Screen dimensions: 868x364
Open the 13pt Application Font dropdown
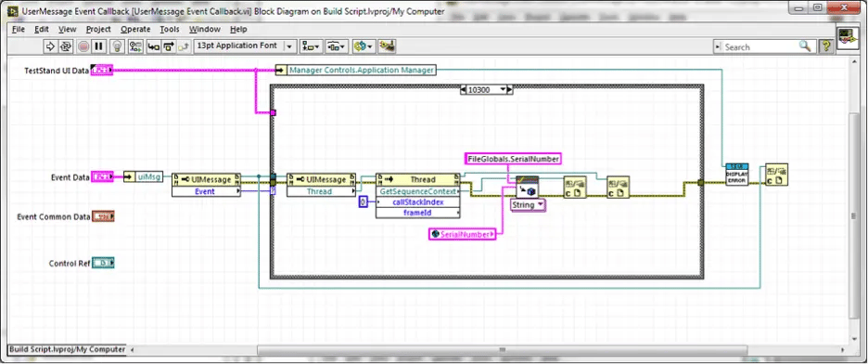(x=245, y=46)
